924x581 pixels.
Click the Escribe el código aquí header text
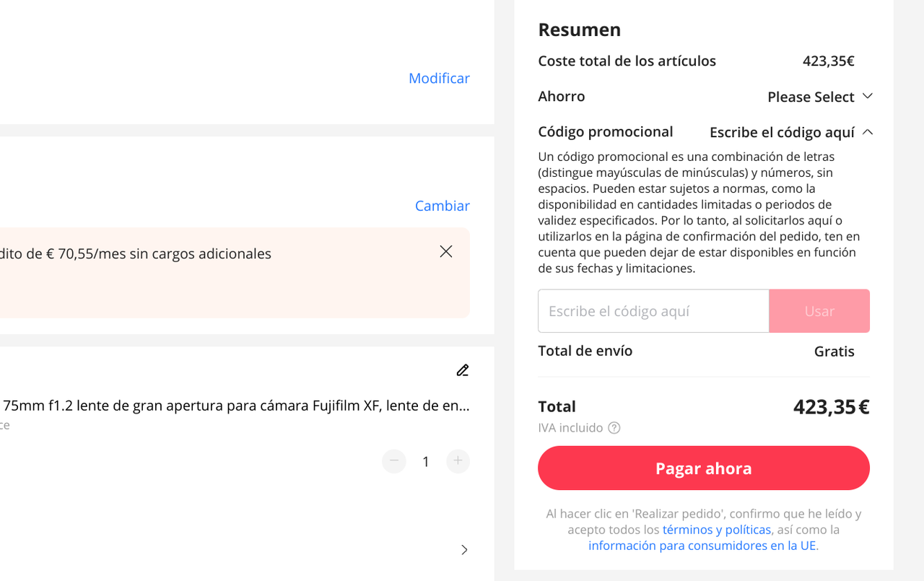tap(782, 132)
